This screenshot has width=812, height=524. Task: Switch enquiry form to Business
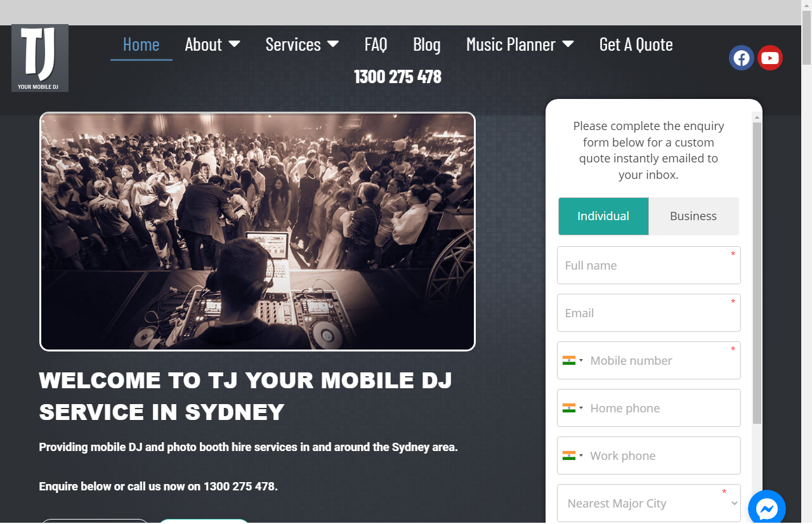coord(693,216)
